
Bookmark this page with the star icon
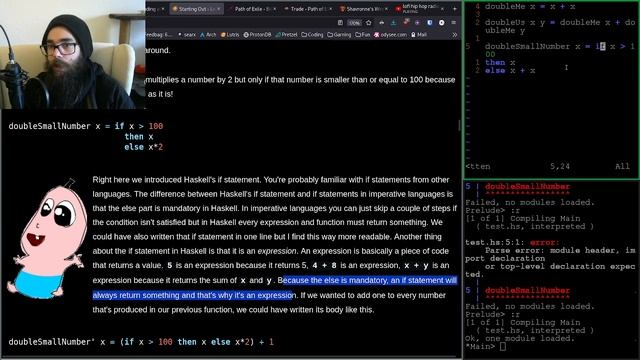coord(369,23)
